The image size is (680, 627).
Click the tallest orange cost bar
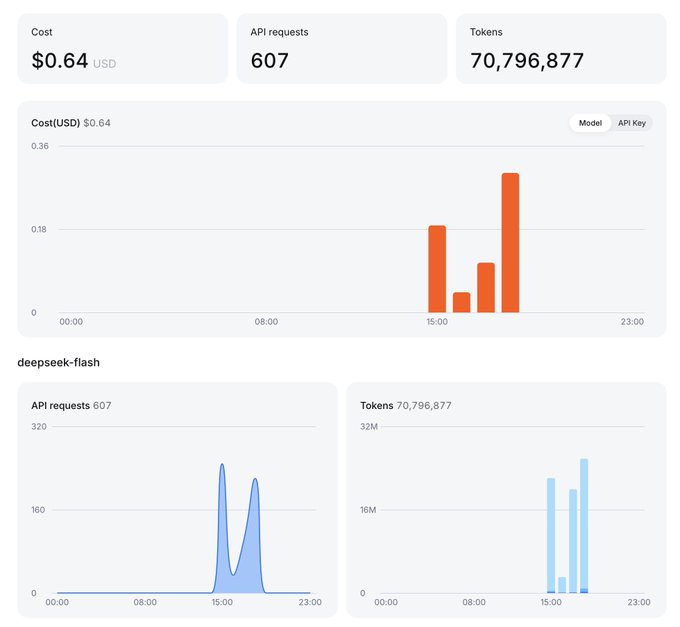[510, 242]
